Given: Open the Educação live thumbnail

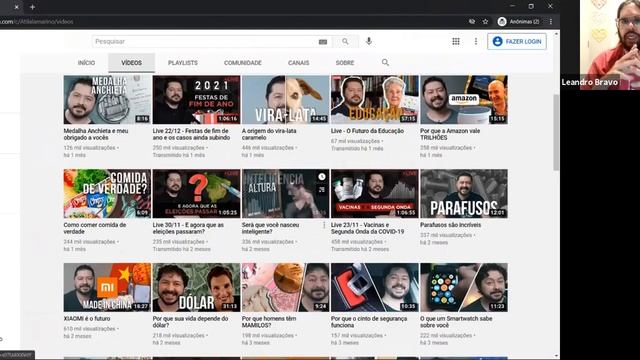Looking at the screenshot, I should [x=375, y=100].
